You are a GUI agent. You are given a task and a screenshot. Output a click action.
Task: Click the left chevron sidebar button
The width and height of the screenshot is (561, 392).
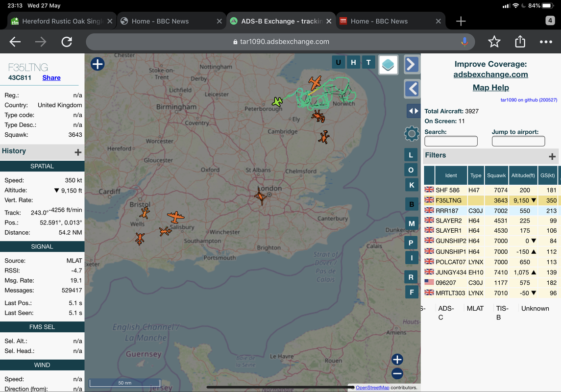click(412, 89)
